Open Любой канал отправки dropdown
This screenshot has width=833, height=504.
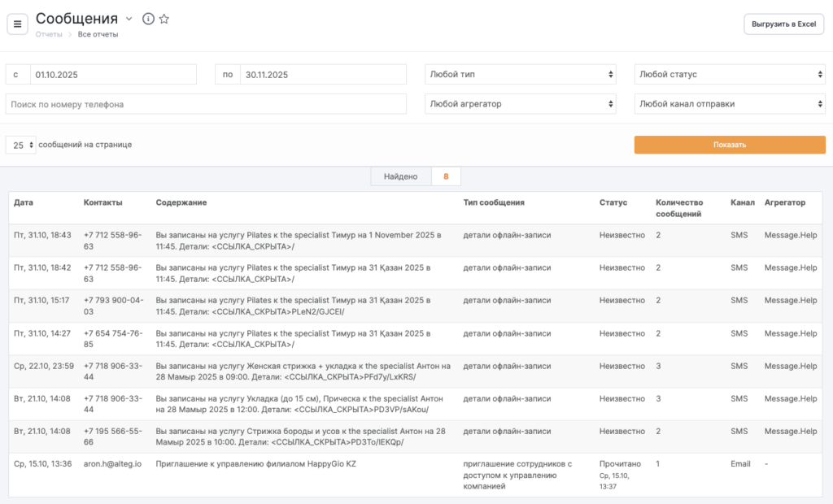point(730,104)
